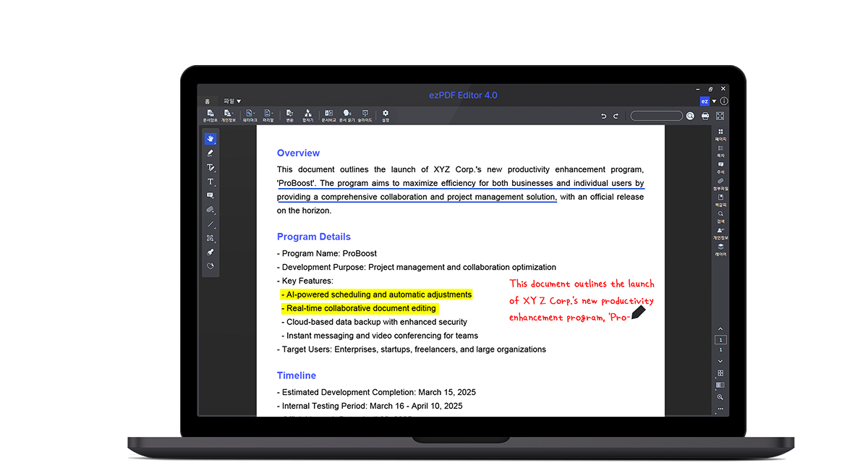This screenshot has width=868, height=463.
Task: Enter full screen view
Action: coord(720,116)
